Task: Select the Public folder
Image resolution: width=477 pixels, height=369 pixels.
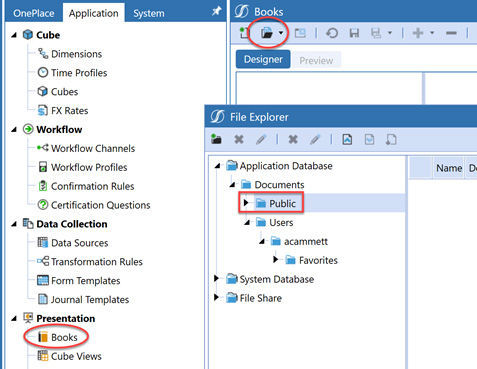Action: point(282,203)
